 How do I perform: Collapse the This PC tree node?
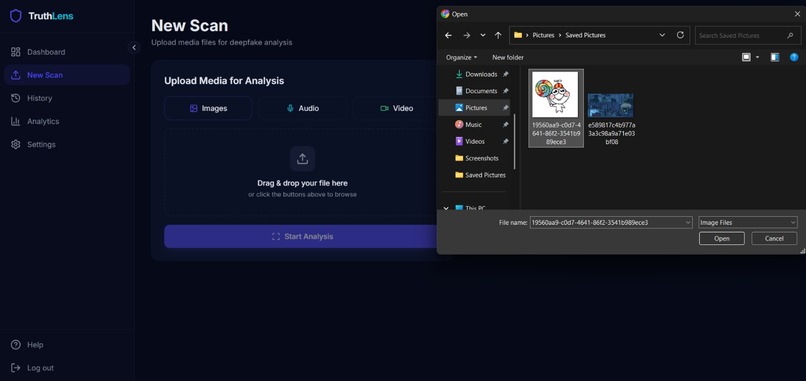pyautogui.click(x=446, y=208)
